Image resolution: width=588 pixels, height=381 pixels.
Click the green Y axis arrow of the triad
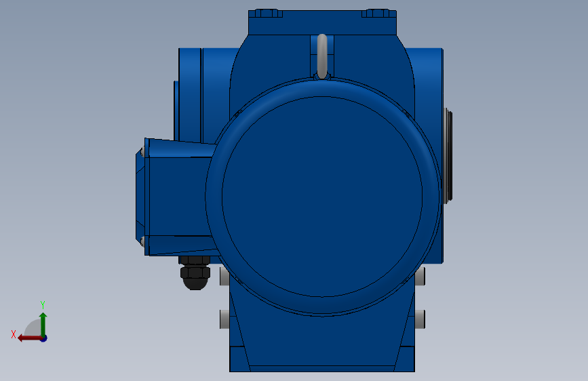(43, 323)
